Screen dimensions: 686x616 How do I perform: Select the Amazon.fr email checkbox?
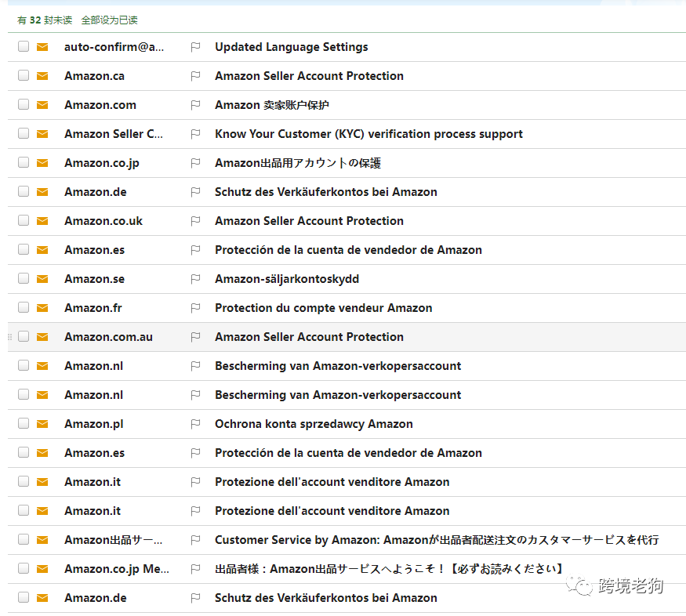tap(24, 307)
